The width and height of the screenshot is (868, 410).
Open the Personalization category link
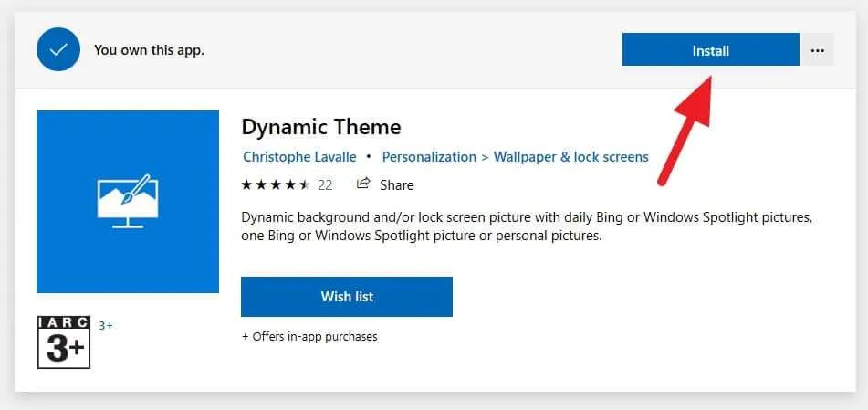pyautogui.click(x=429, y=157)
